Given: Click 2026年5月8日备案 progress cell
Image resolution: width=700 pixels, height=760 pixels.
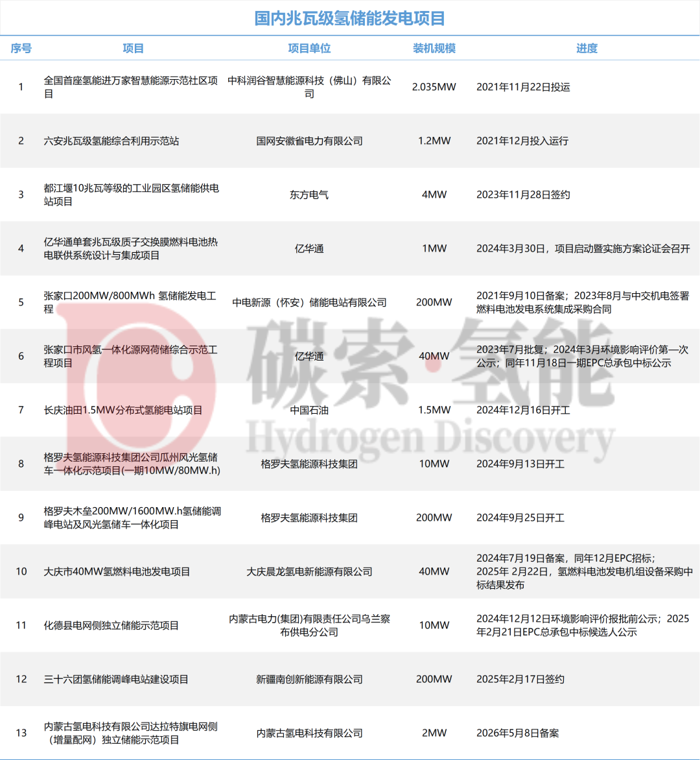Looking at the screenshot, I should 517,733.
